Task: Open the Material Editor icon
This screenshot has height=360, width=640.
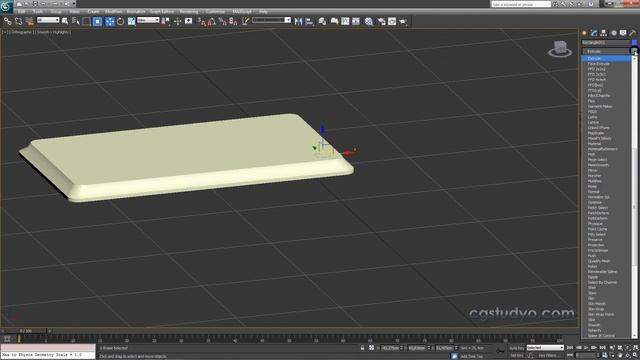Action: 369,21
